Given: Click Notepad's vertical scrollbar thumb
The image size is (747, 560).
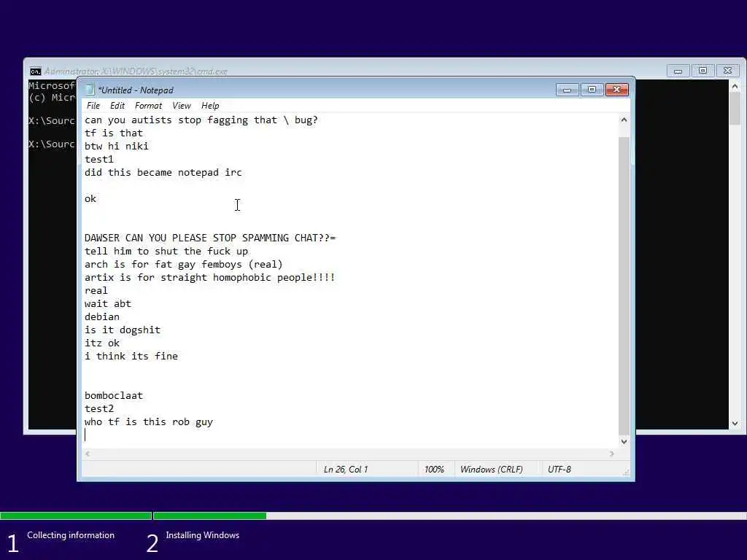Looking at the screenshot, I should (624, 286).
